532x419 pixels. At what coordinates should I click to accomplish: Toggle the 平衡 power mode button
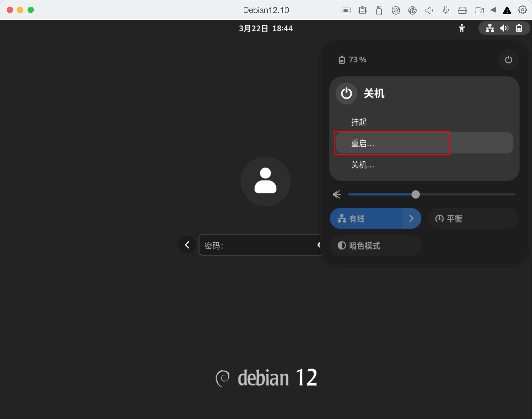point(473,218)
